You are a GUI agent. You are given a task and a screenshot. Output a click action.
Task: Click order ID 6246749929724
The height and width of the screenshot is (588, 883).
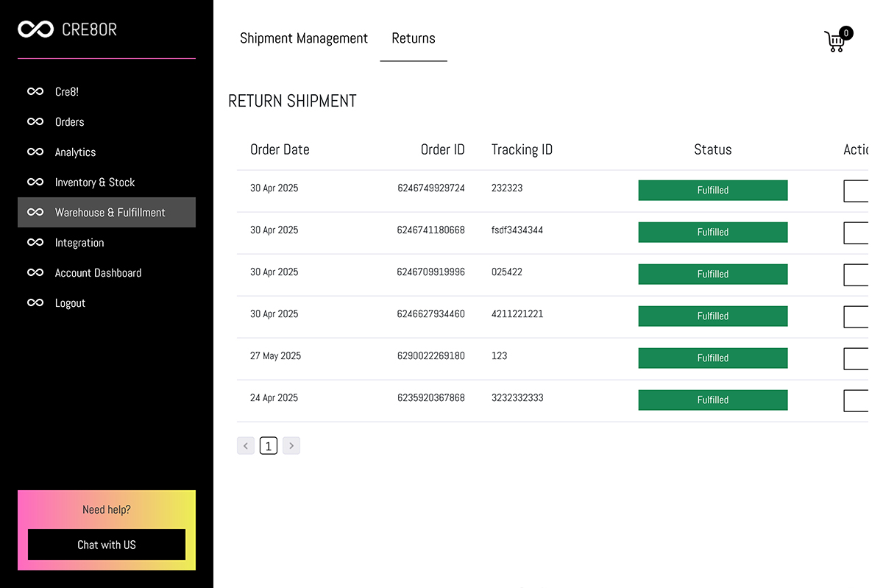431,188
